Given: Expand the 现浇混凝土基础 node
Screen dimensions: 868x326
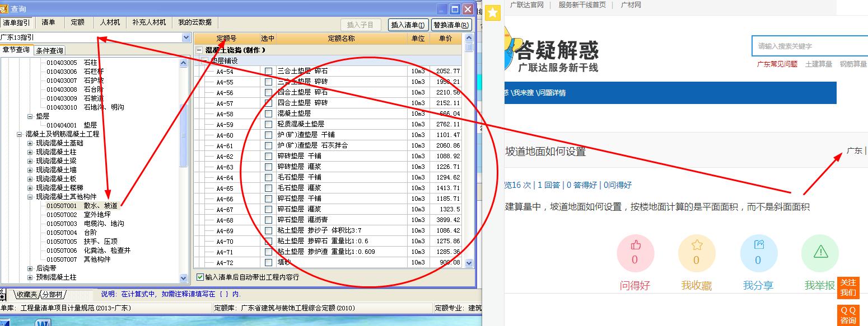Looking at the screenshot, I should [30, 143].
